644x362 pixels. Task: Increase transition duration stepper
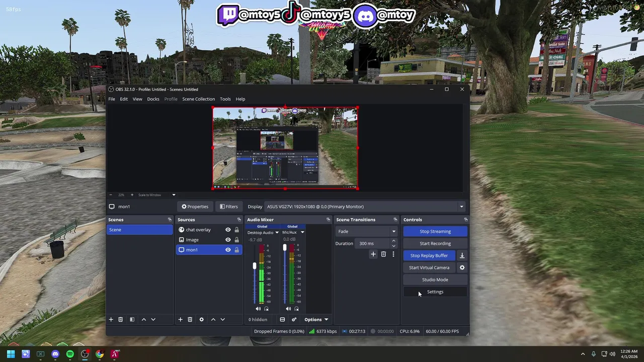click(x=393, y=241)
